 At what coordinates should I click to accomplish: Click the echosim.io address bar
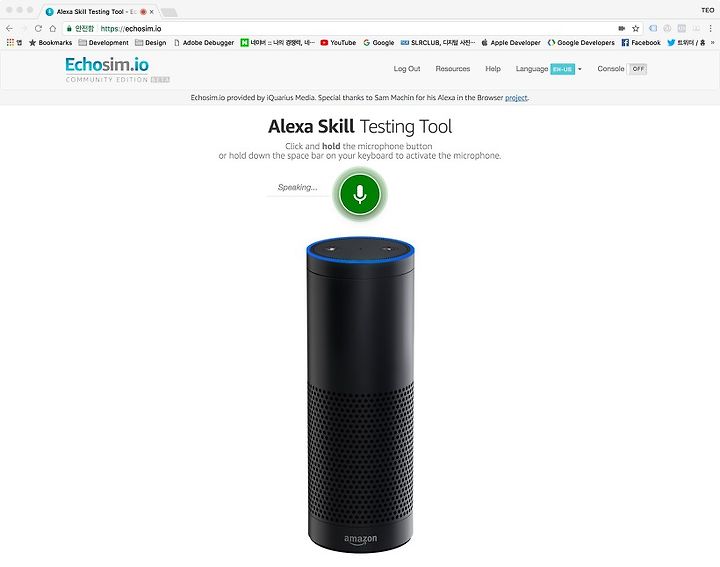(340, 28)
